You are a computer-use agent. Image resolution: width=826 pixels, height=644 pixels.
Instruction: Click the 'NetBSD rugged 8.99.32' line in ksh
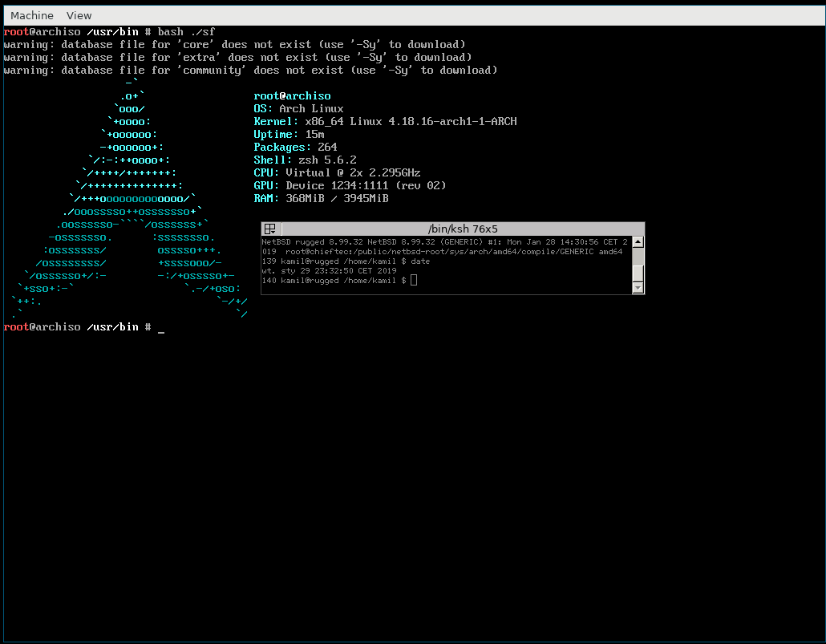[445, 242]
